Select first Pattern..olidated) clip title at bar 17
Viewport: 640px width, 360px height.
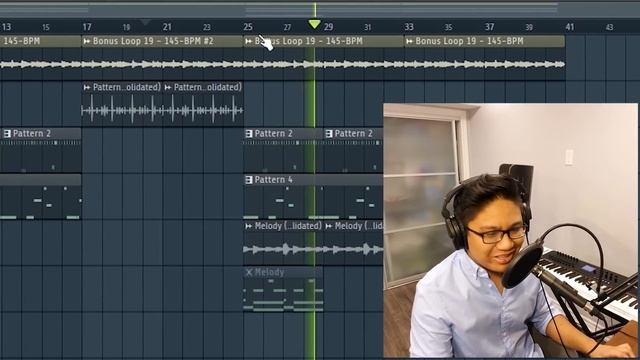[127, 87]
